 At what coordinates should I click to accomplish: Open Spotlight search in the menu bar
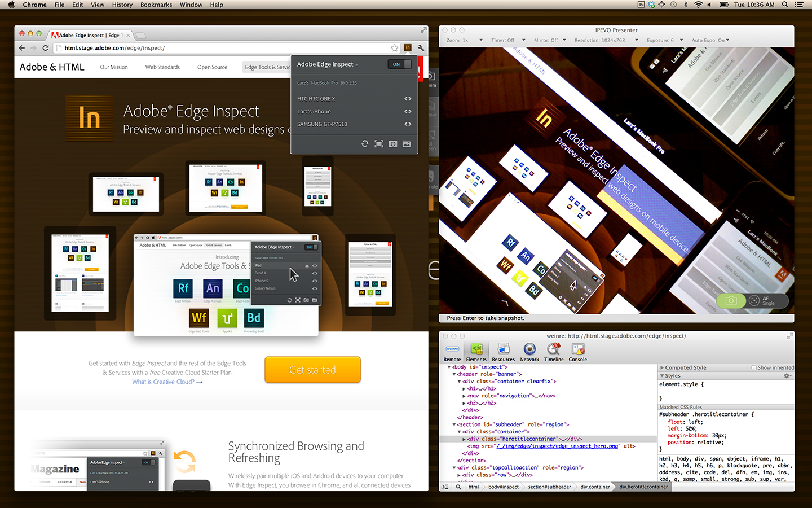click(785, 5)
